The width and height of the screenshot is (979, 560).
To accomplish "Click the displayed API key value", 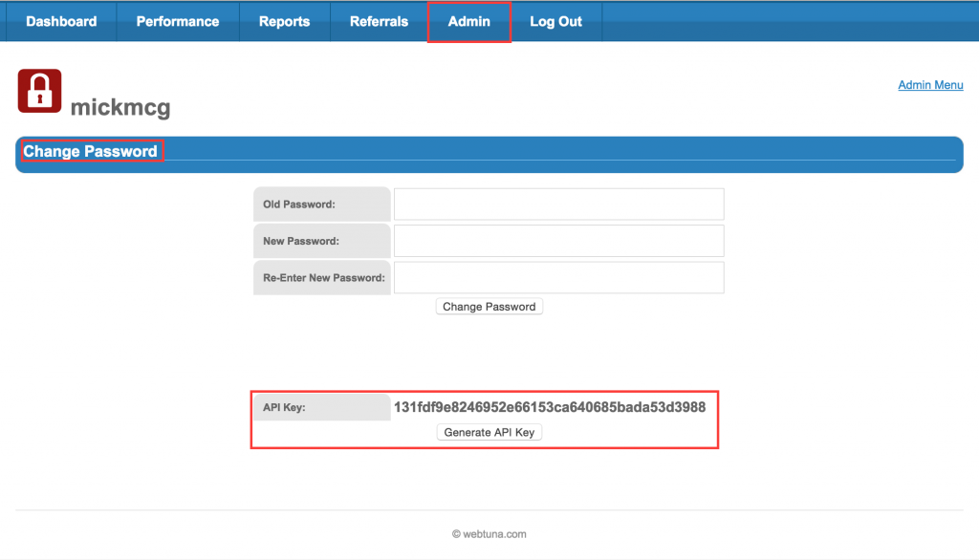I will (549, 407).
